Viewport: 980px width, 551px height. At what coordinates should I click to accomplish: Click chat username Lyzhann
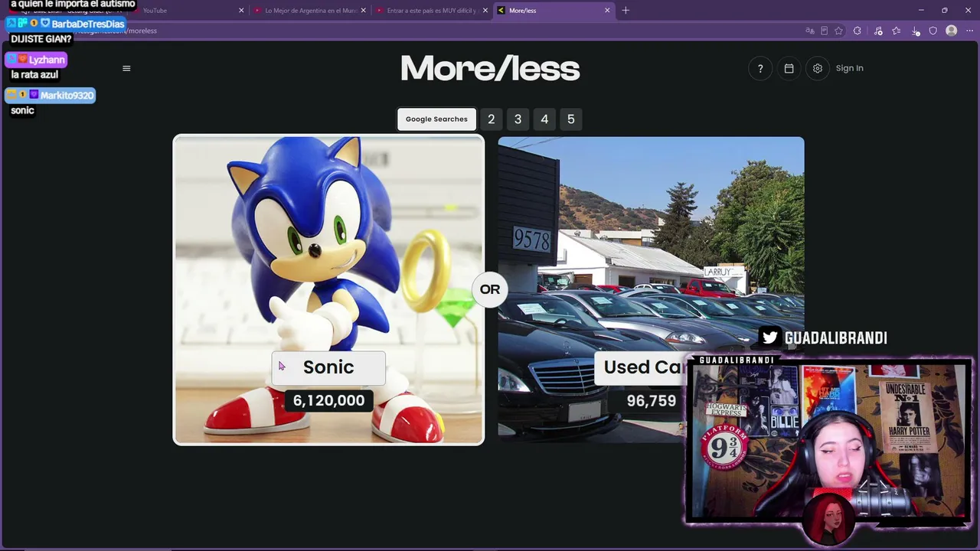(47, 60)
